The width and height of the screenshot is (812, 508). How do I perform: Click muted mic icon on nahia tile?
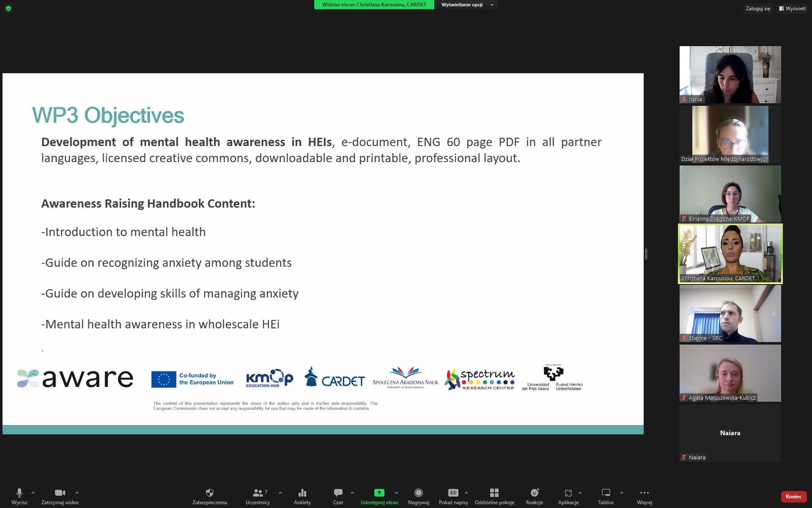pos(684,99)
